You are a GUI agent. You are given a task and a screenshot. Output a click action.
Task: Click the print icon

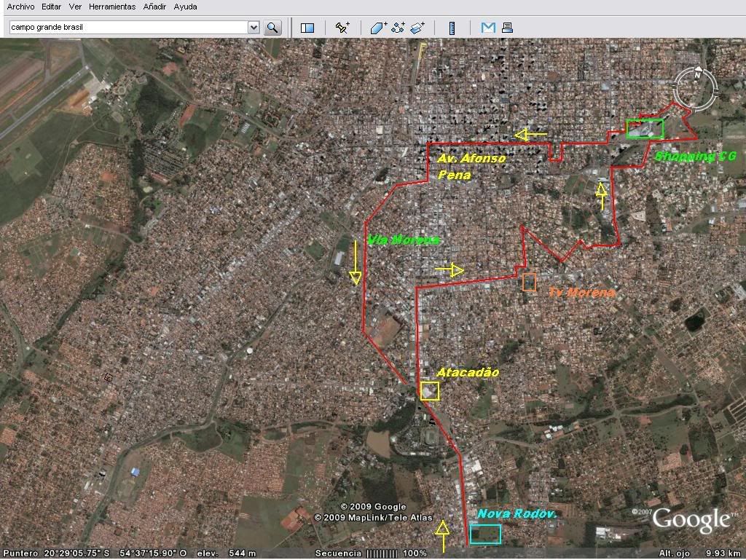point(507,28)
